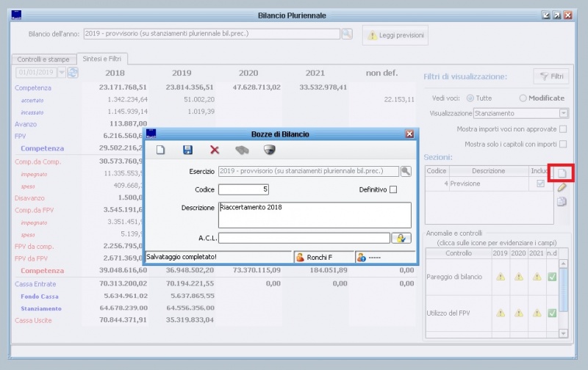Image resolution: width=588 pixels, height=370 pixels.
Task: Click the magnifier icon beside the Esercizio field
Action: click(x=406, y=171)
